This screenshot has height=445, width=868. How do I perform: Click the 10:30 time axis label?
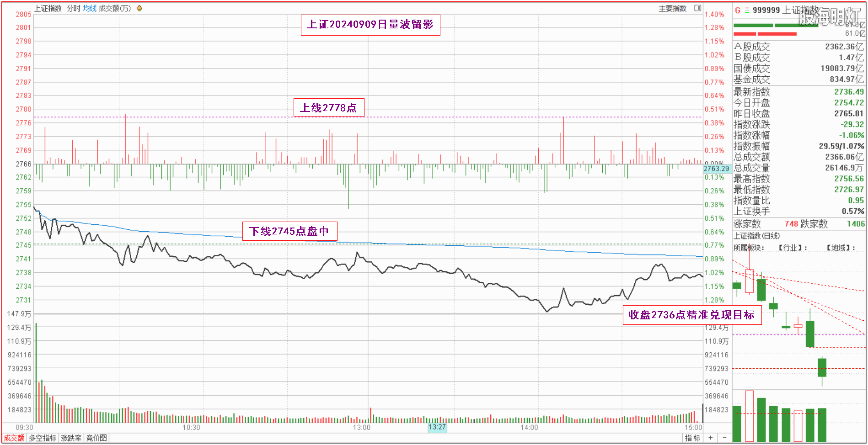191,428
